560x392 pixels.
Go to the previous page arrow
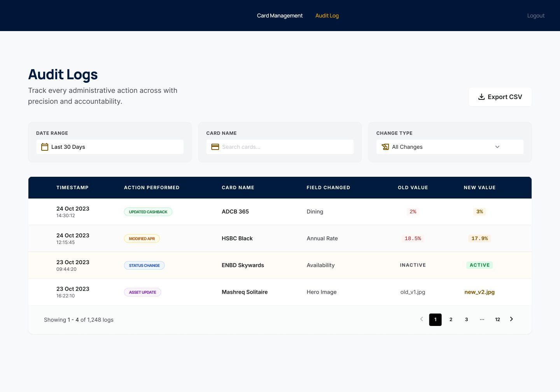pyautogui.click(x=422, y=319)
